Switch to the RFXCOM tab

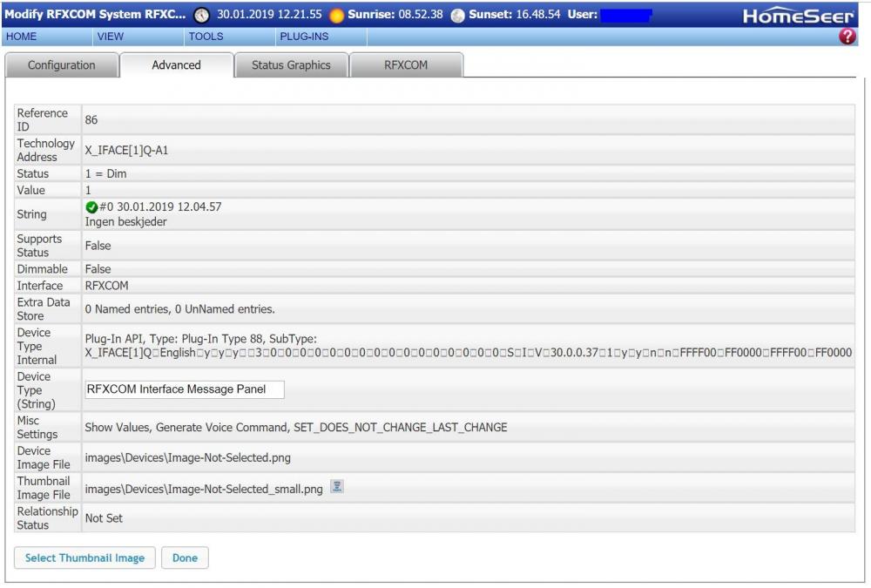tap(406, 65)
